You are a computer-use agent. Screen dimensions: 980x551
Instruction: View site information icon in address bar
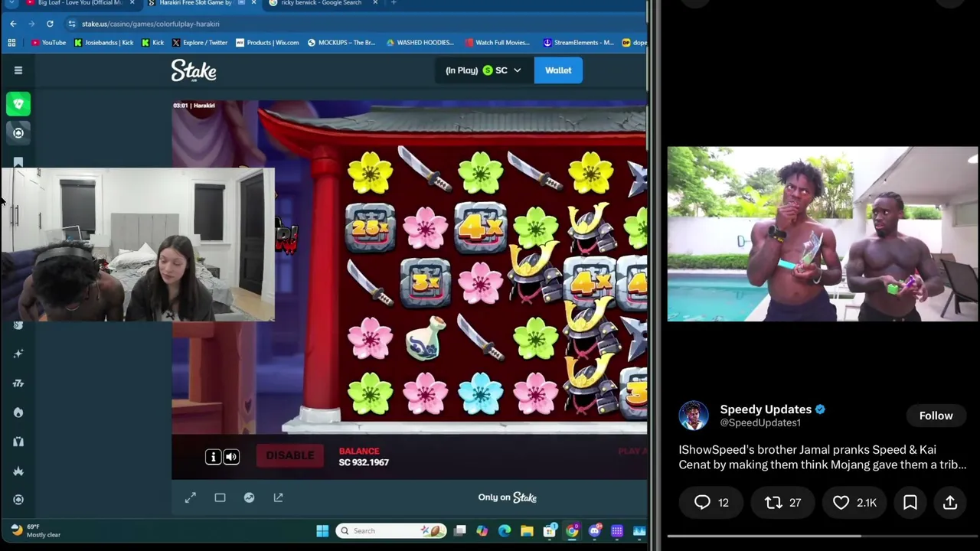[70, 24]
